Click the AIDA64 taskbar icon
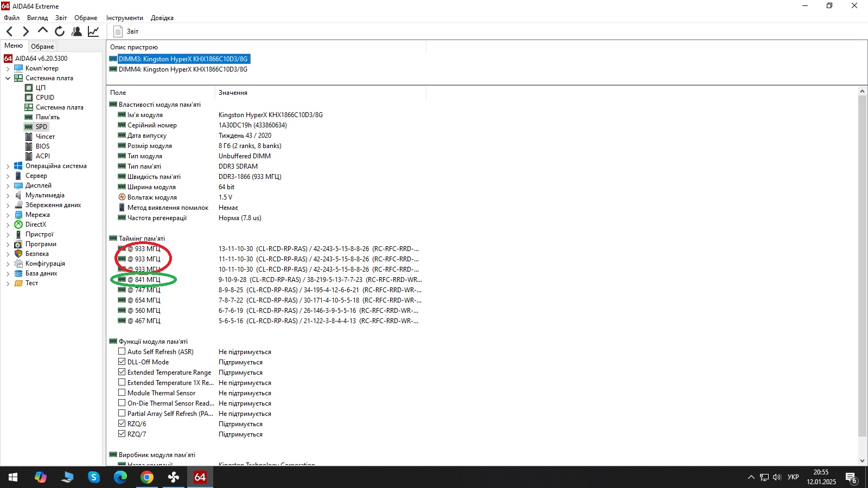The image size is (868, 488). pos(200,477)
